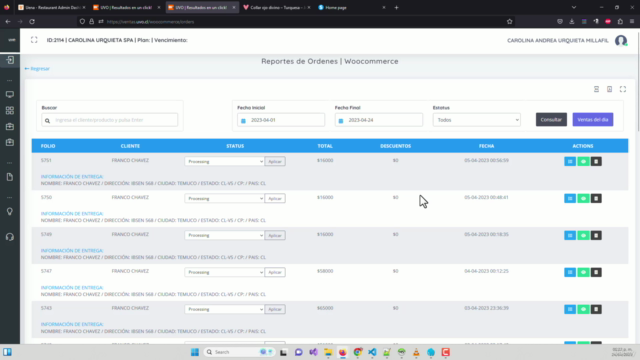Click the Consultar button
Image resolution: width=640 pixels, height=360 pixels.
click(x=551, y=120)
